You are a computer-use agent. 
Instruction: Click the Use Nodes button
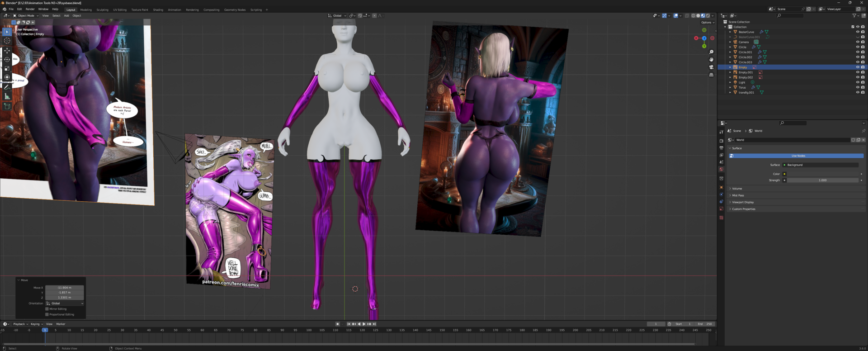pyautogui.click(x=797, y=156)
